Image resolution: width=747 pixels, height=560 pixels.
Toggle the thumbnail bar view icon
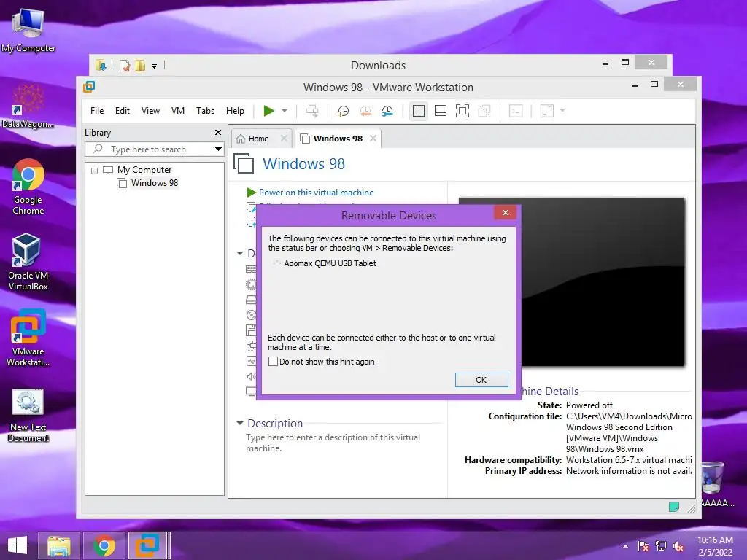point(441,111)
